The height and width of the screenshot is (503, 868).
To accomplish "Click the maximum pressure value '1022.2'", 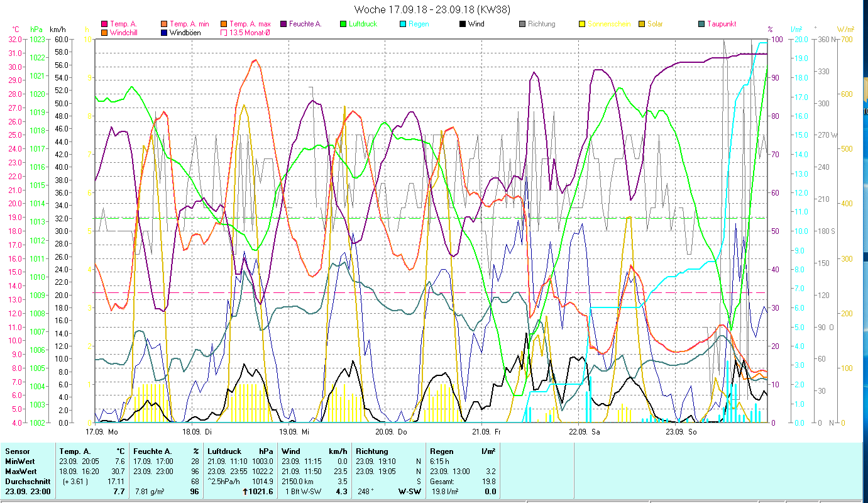I will tap(263, 472).
